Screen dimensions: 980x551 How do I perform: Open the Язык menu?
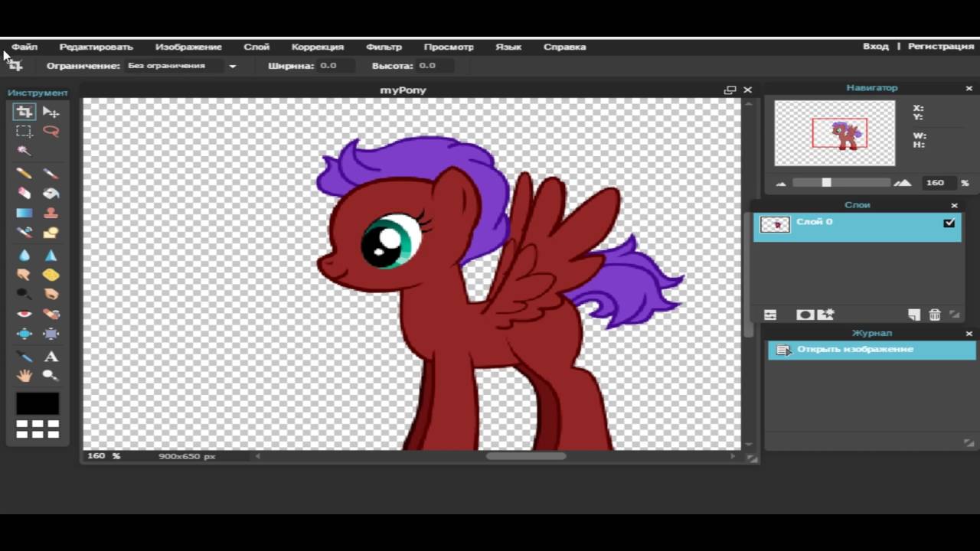pyautogui.click(x=508, y=47)
